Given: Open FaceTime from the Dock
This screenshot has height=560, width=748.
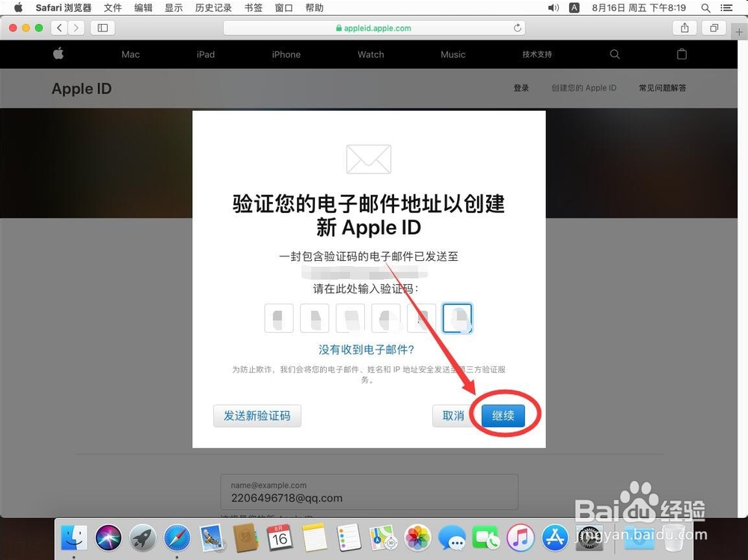Looking at the screenshot, I should click(486, 538).
